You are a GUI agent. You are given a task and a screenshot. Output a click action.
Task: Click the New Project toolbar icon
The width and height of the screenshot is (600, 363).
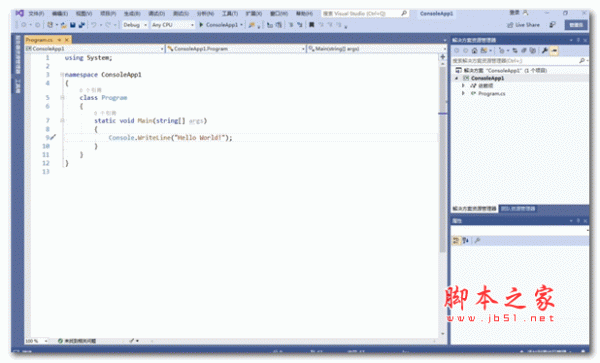(x=50, y=25)
